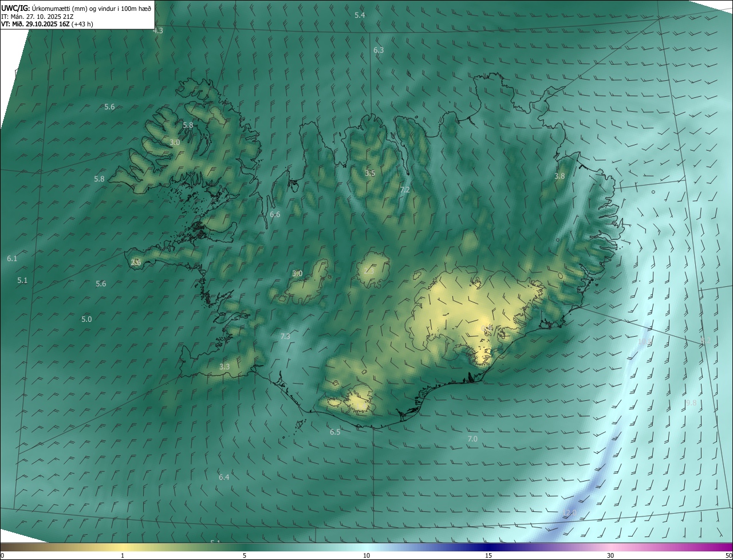The image size is (733, 560).
Task: Click the 12.0 value label on the map
Action: click(570, 512)
